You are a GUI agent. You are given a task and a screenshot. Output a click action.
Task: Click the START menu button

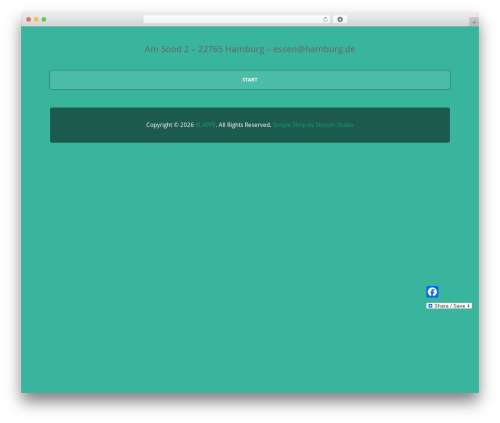click(x=250, y=80)
